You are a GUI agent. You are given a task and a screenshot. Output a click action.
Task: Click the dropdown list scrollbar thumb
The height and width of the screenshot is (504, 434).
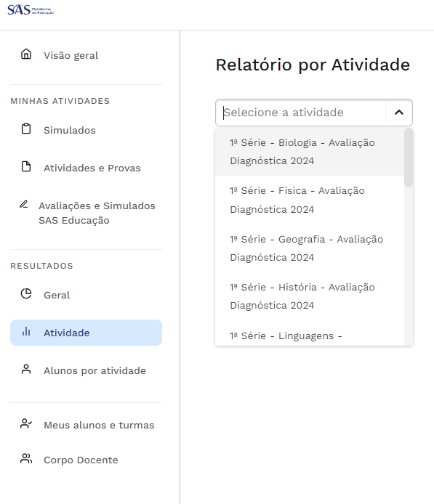[409, 158]
